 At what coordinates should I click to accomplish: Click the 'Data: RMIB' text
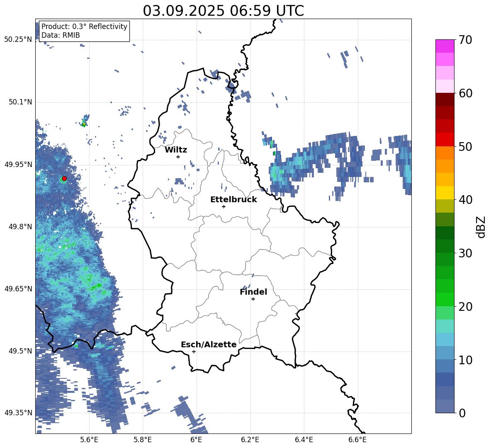tap(61, 35)
